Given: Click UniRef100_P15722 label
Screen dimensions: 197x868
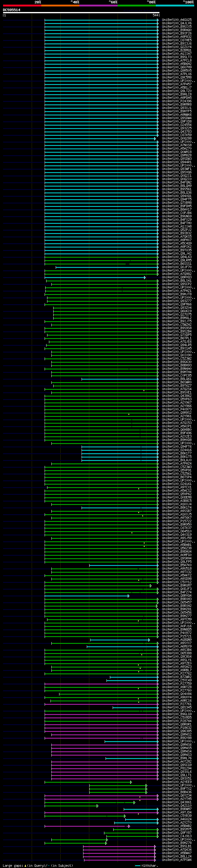Looking at the screenshot, I should (x=177, y=521).
